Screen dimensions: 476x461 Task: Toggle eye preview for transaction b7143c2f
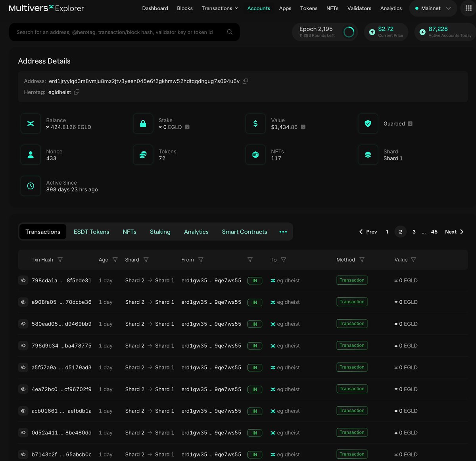click(23, 454)
